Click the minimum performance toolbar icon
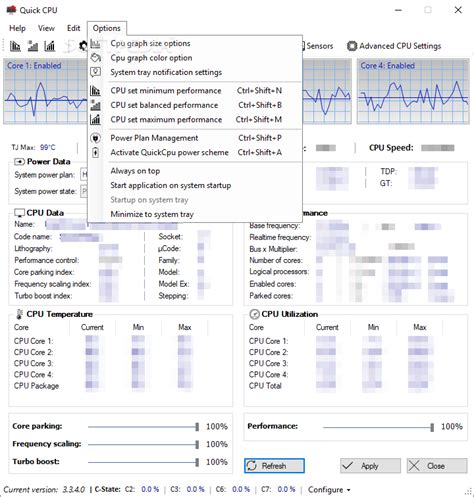474x497 pixels. pos(15,46)
